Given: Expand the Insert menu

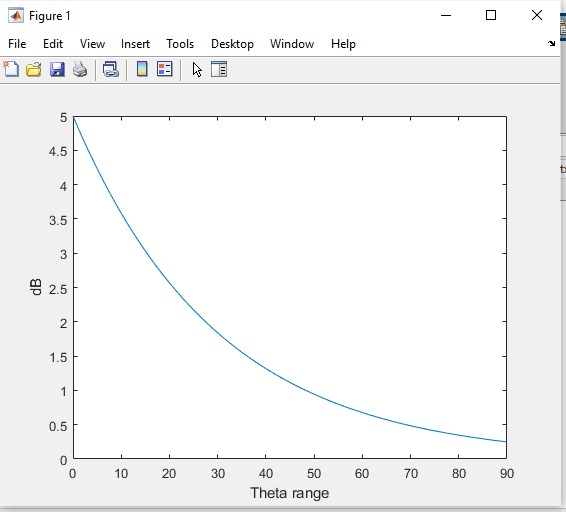Looking at the screenshot, I should point(135,44).
